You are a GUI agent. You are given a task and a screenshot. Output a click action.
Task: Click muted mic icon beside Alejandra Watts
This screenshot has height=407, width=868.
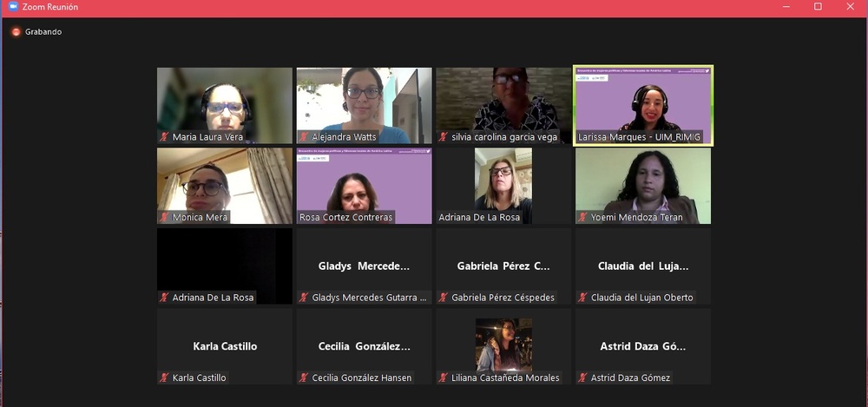[303, 137]
